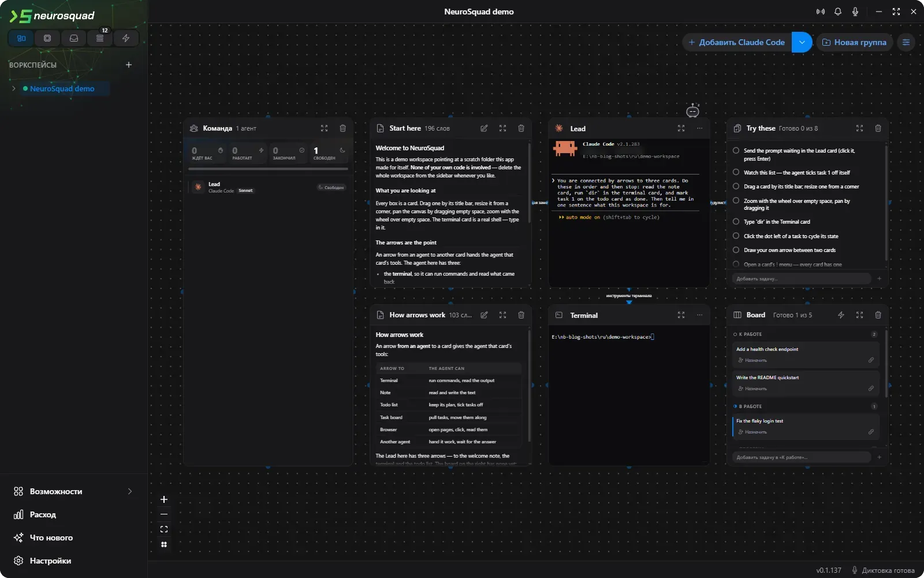Maximize the Terminal card

click(681, 315)
